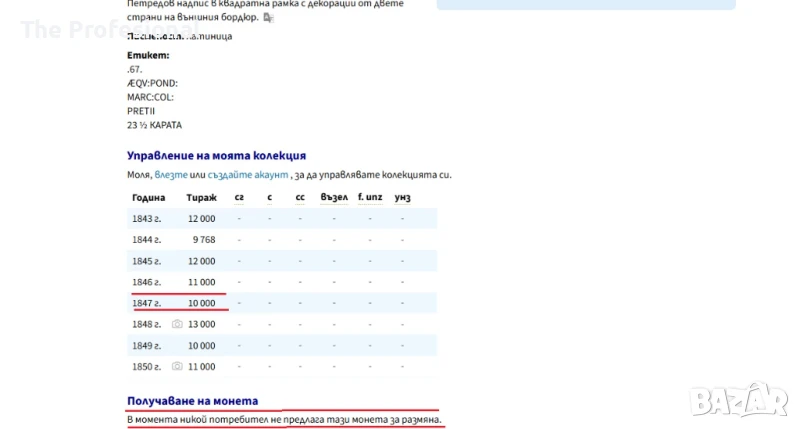Click the "f. unz" column header
Viewport: 800px width, 429px height.
click(x=370, y=197)
